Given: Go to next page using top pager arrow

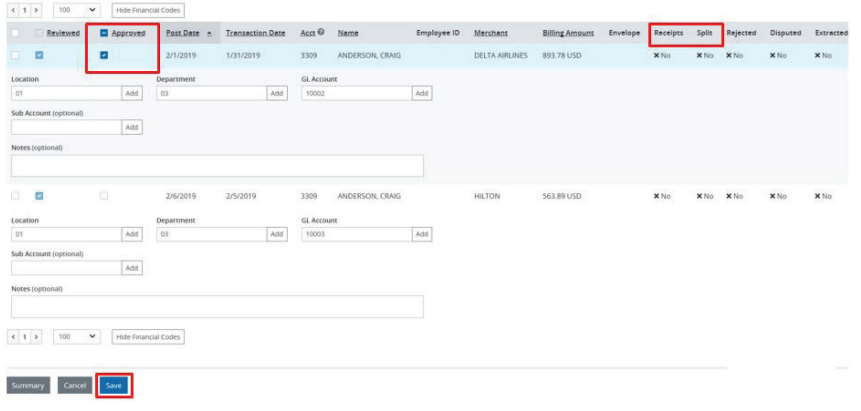Looking at the screenshot, I should (37, 9).
